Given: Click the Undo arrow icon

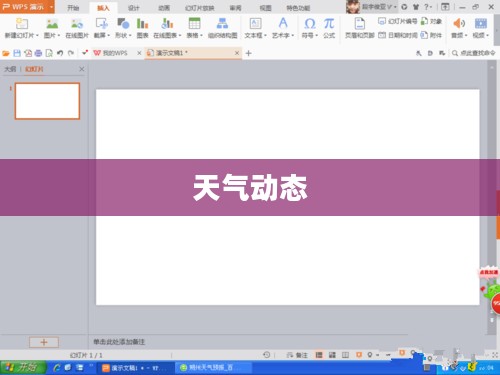Looking at the screenshot, I should click(60, 53).
